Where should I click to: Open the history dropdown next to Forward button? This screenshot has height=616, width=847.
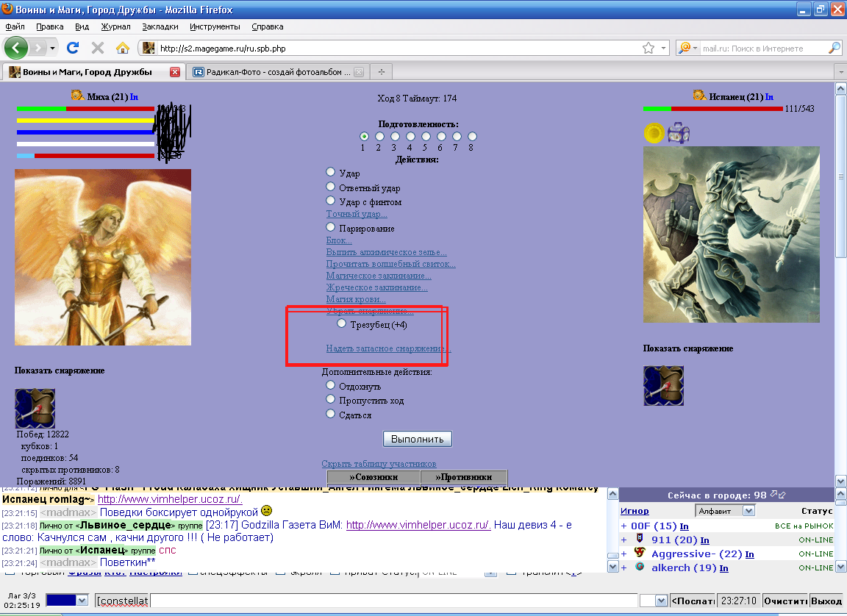[x=52, y=48]
